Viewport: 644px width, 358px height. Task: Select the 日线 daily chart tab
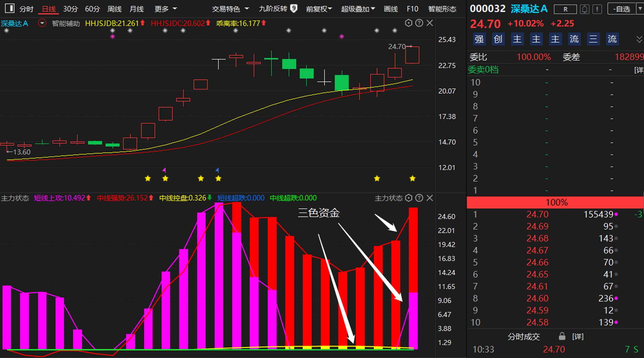point(48,9)
